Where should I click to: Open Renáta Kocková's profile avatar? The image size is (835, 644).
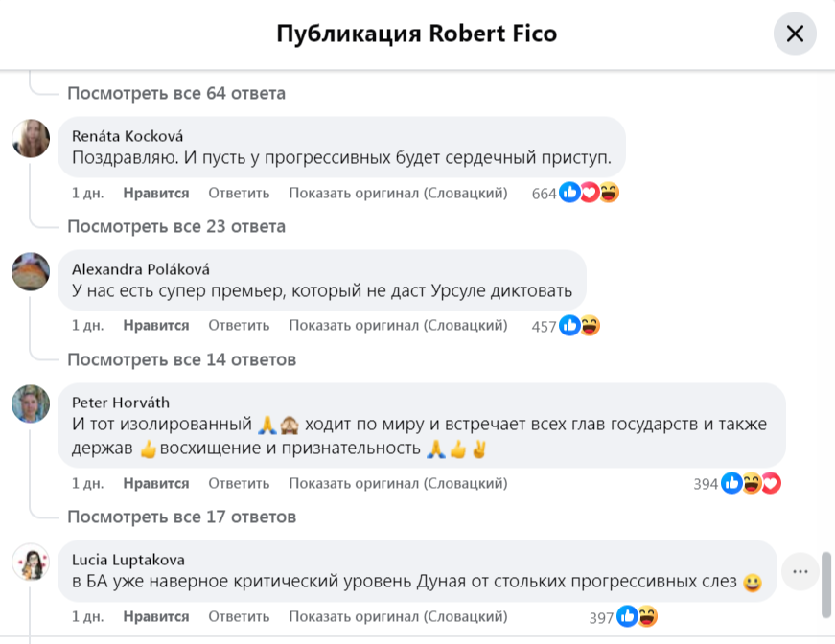(x=31, y=138)
